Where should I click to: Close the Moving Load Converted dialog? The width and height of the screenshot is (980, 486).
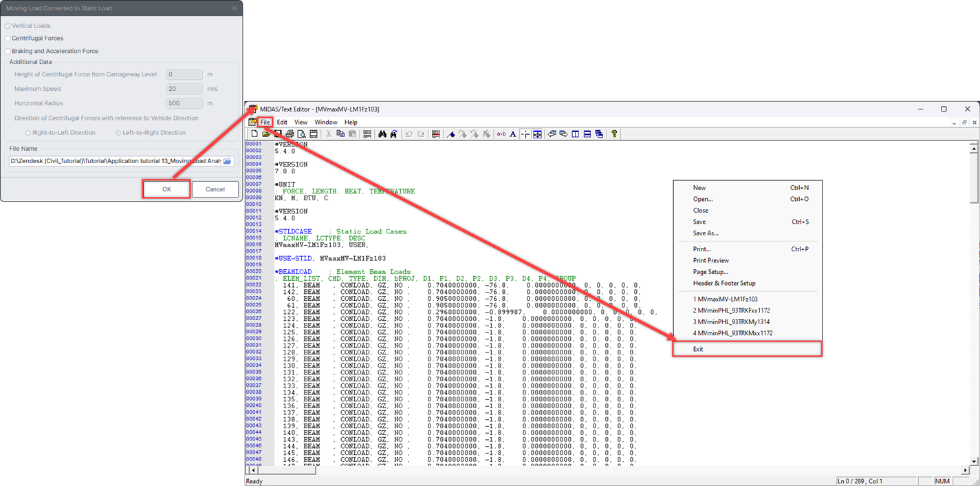[235, 8]
